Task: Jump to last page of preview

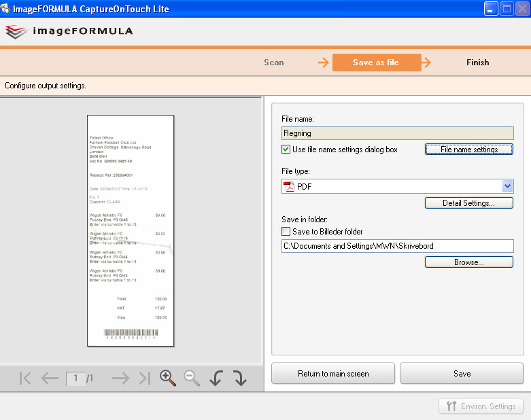Action: click(145, 378)
